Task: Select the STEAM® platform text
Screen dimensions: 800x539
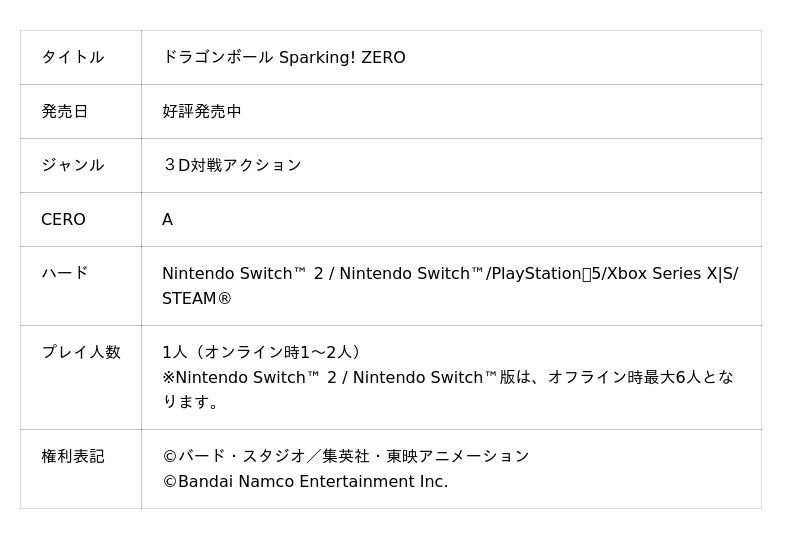Action: coord(197,298)
